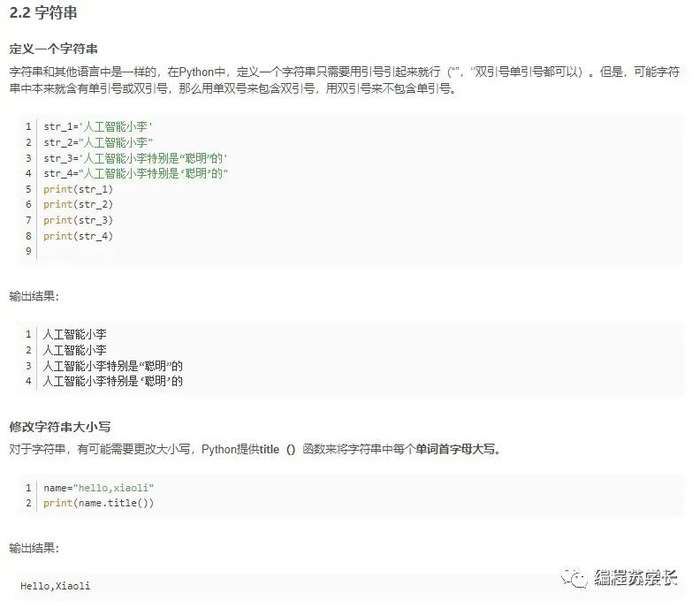
Task: Click the subheading "修改字符串大小写"
Action: pos(60,427)
